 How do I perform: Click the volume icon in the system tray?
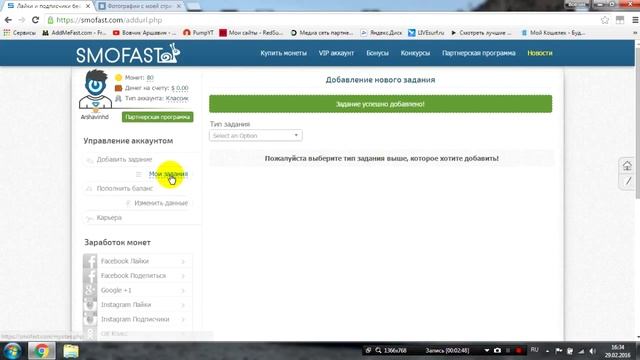[593, 351]
